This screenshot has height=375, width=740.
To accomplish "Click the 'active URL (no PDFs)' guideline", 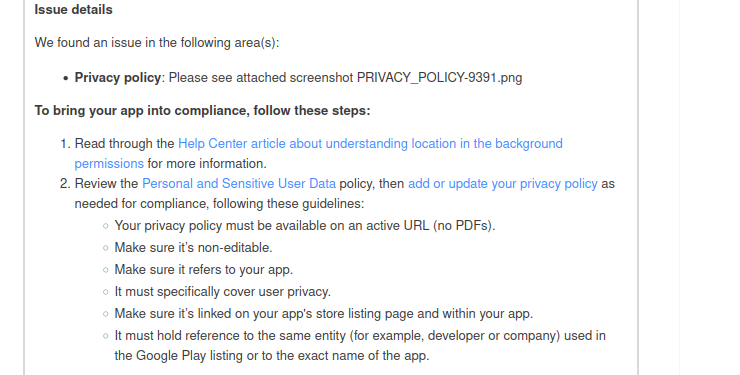I will click(x=305, y=225).
